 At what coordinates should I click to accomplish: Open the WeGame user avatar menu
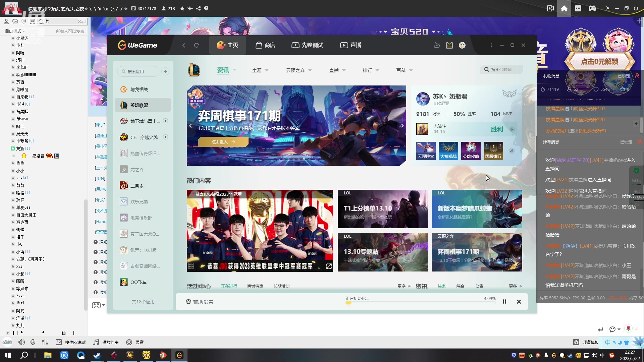462,45
